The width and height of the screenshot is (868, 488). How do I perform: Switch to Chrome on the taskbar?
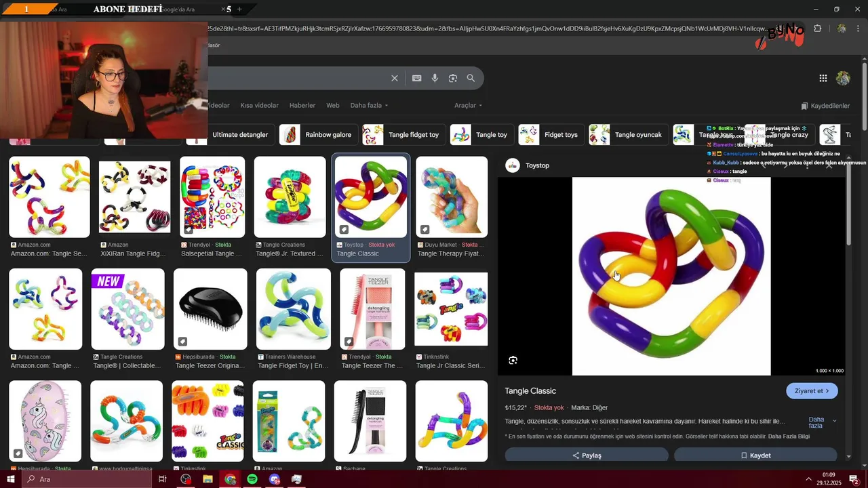tap(231, 479)
